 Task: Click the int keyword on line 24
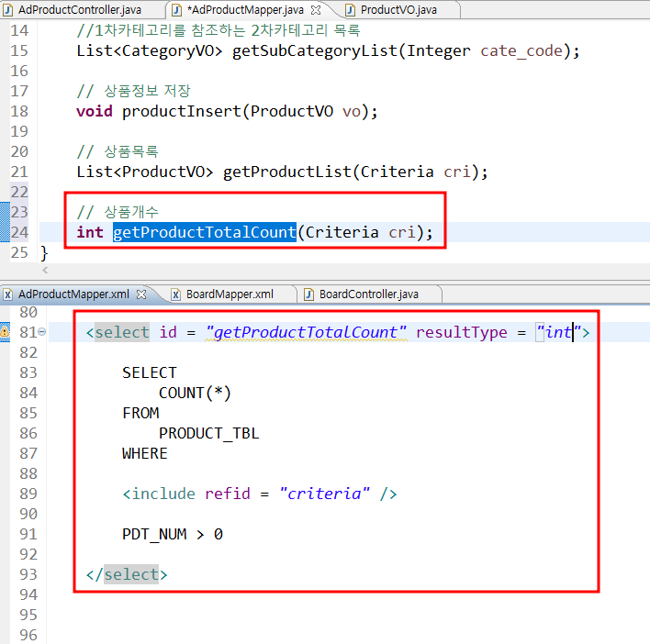pos(90,232)
